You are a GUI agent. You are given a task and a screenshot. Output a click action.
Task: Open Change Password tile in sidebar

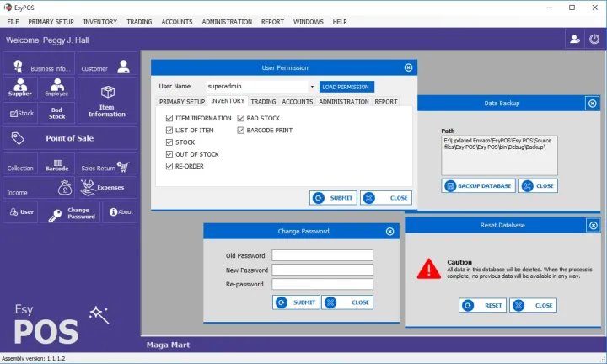coord(70,212)
